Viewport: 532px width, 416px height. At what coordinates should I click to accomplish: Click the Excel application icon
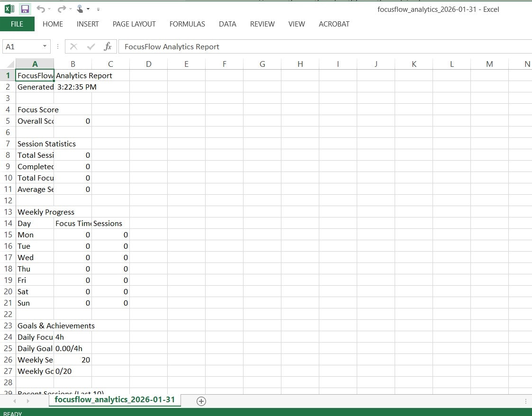click(x=9, y=9)
